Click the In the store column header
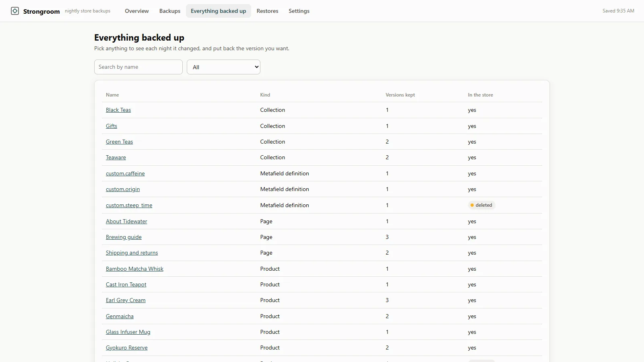644x362 pixels. [x=481, y=95]
